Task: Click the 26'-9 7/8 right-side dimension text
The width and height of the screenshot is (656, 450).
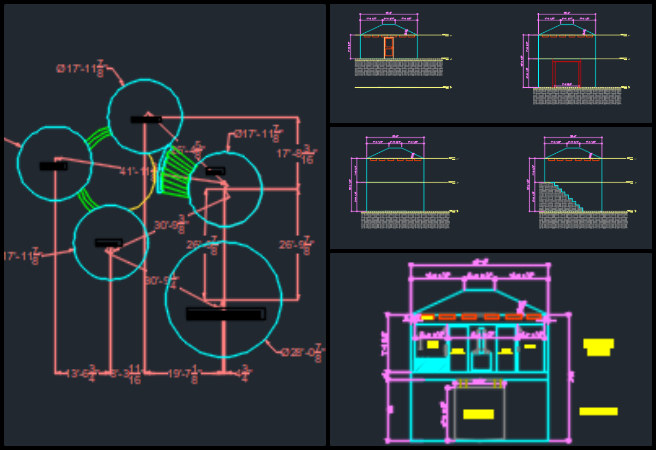Action: (297, 243)
